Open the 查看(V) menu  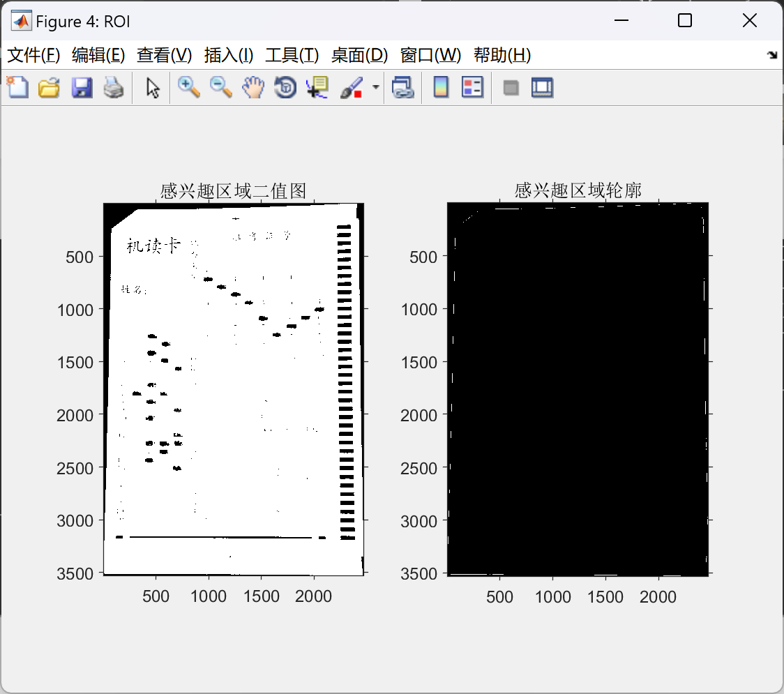click(x=164, y=55)
